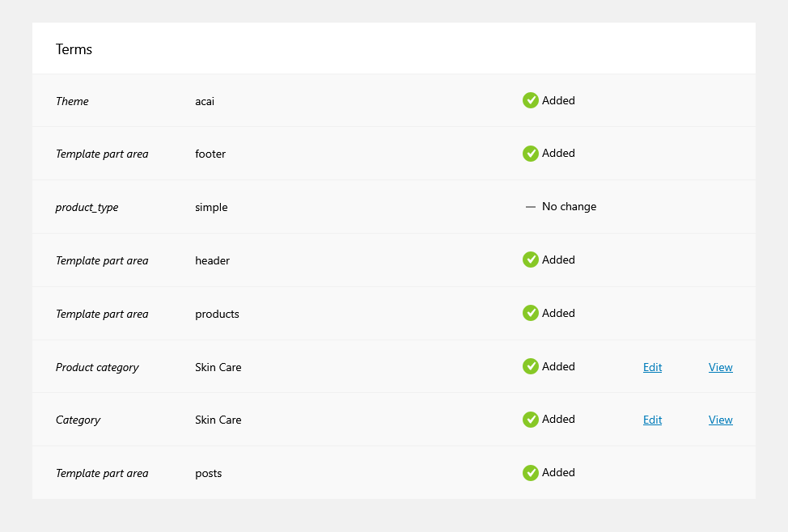788x532 pixels.
Task: Click Template part area label beside header
Action: click(102, 260)
